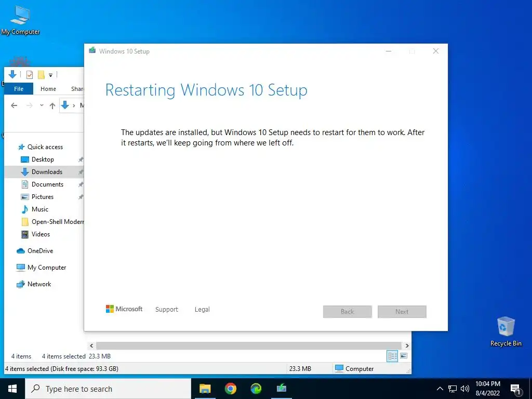Viewport: 532px width, 399px height.
Task: Expand the address bar path chevron
Action: [74, 105]
